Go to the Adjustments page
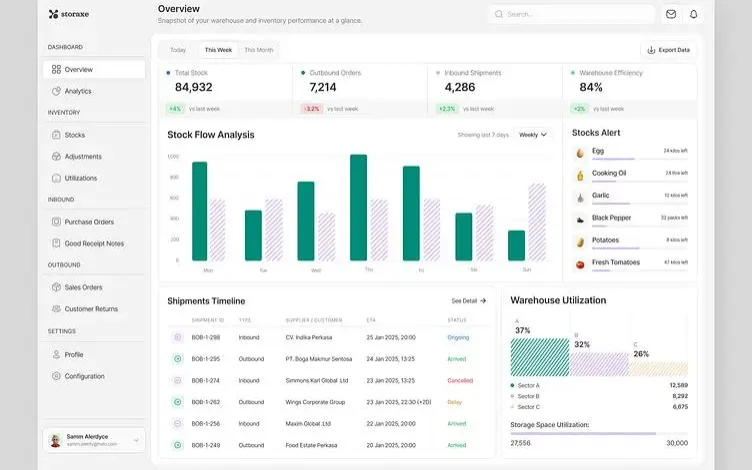Image resolution: width=752 pixels, height=470 pixels. pyautogui.click(x=94, y=156)
